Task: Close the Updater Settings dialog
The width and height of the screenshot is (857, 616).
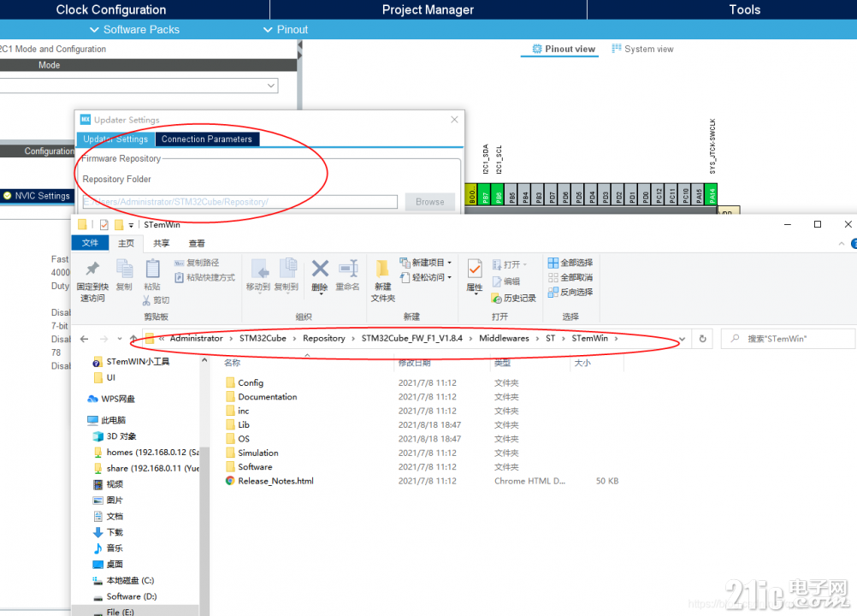Action: coord(454,119)
